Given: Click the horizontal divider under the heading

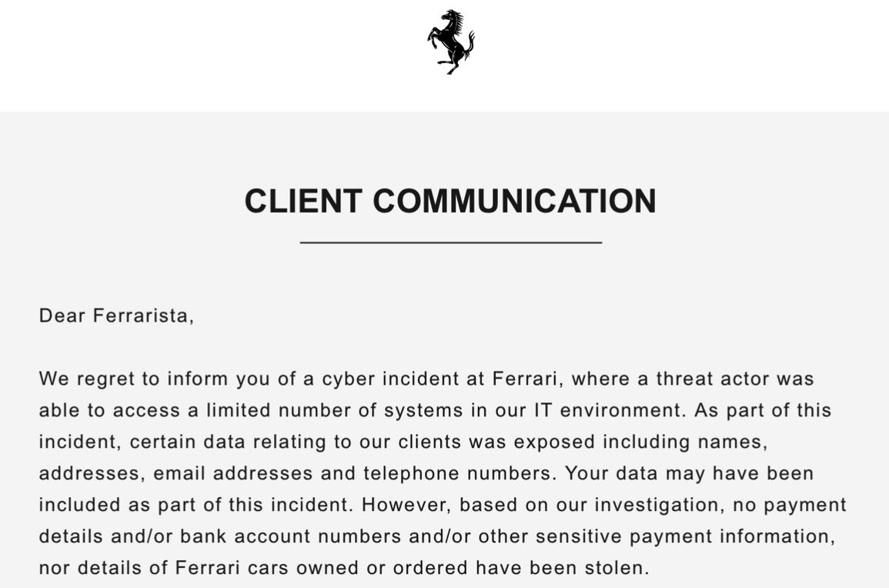Looking at the screenshot, I should point(451,242).
